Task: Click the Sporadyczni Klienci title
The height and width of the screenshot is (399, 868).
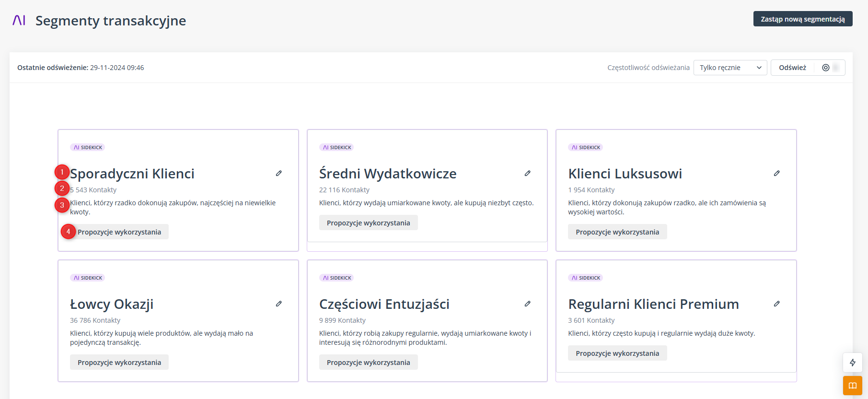Action: pyautogui.click(x=132, y=174)
